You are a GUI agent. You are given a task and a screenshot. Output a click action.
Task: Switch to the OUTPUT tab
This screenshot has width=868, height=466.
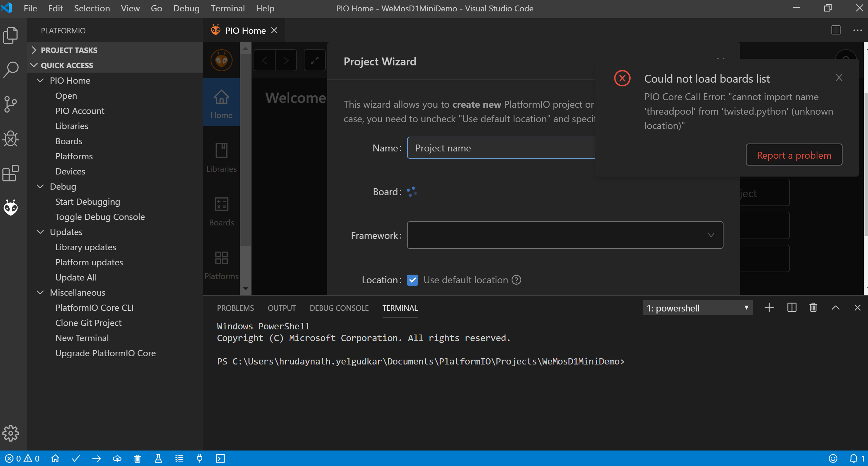click(x=282, y=308)
